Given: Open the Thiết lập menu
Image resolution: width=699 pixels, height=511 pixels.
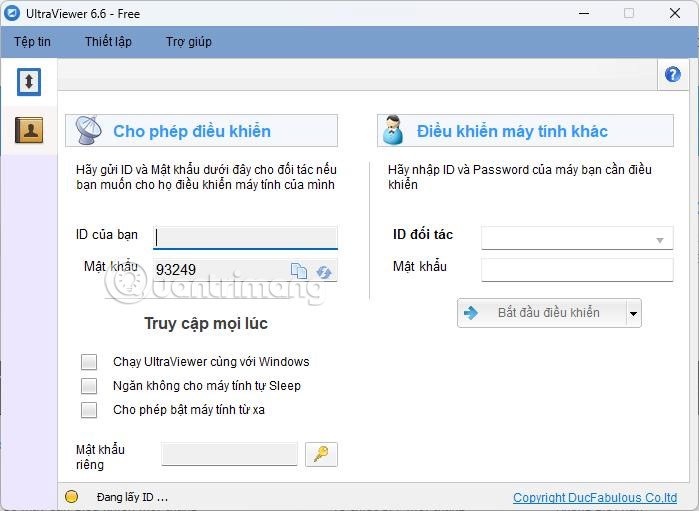Looking at the screenshot, I should [x=108, y=42].
